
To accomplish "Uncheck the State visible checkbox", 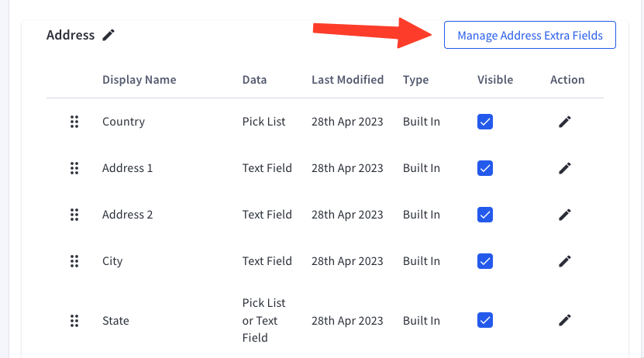I will coord(485,320).
